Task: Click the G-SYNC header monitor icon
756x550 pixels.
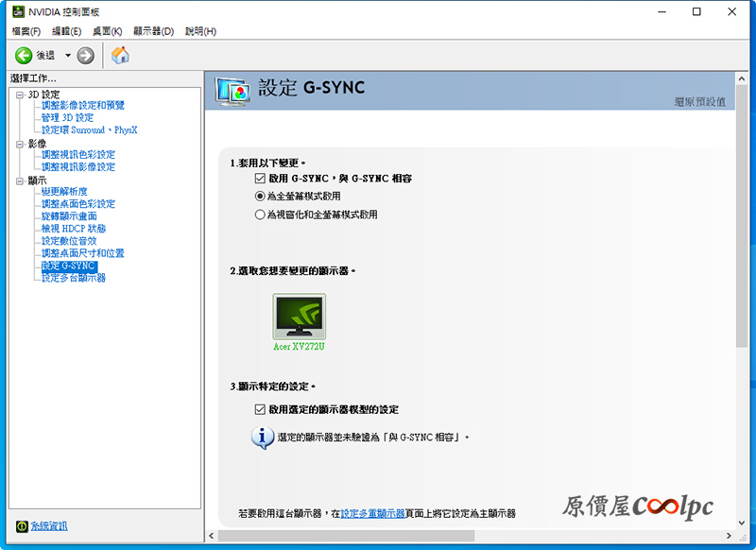Action: [x=232, y=91]
